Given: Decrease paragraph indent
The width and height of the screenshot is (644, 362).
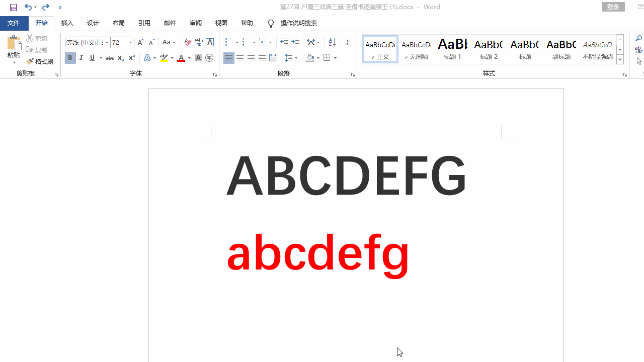Looking at the screenshot, I should (x=284, y=43).
